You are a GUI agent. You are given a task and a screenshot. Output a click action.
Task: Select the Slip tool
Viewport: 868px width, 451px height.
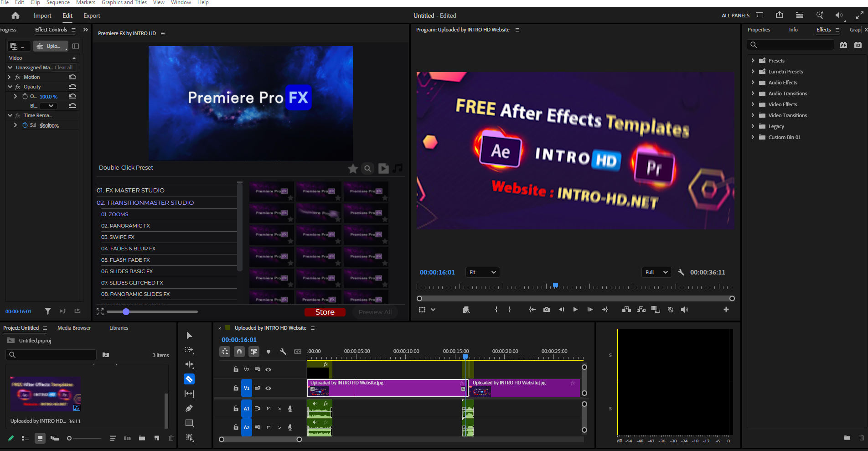click(189, 394)
